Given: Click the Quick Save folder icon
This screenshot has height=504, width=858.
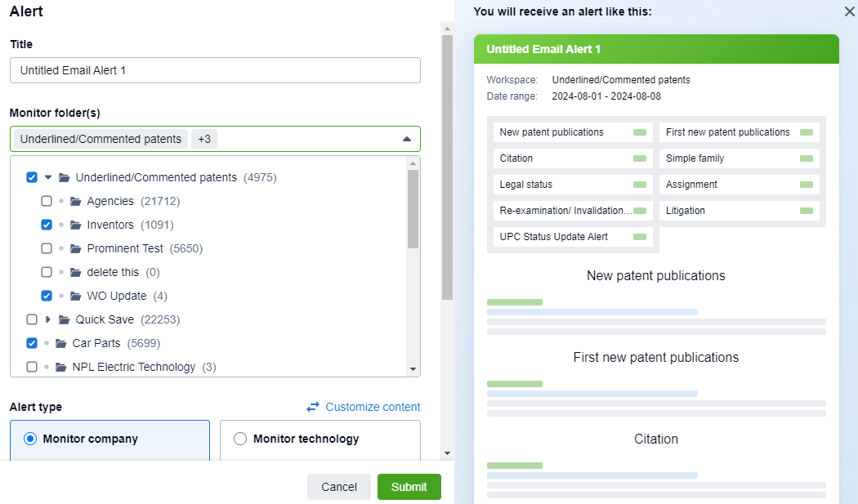Looking at the screenshot, I should pos(65,319).
